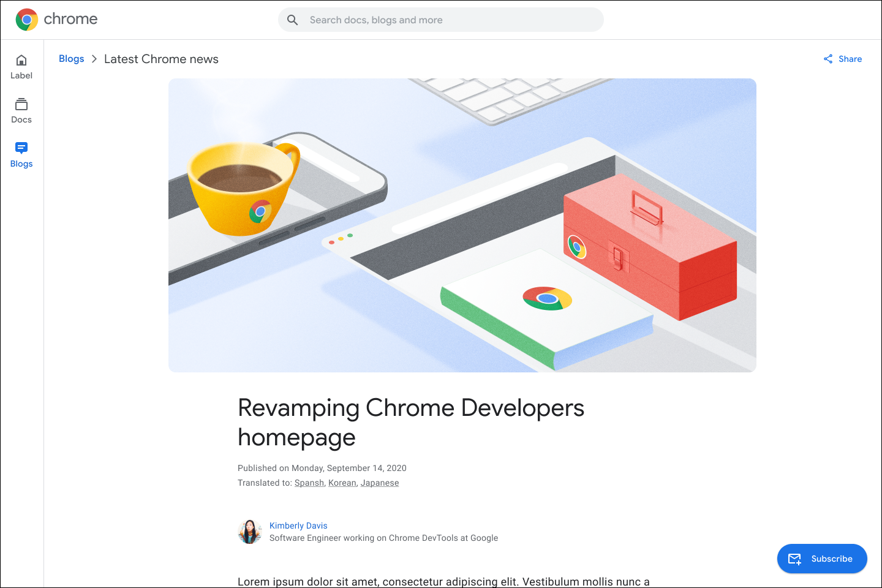Click the search docs and blogs input field
This screenshot has width=882, height=588.
[x=441, y=20]
